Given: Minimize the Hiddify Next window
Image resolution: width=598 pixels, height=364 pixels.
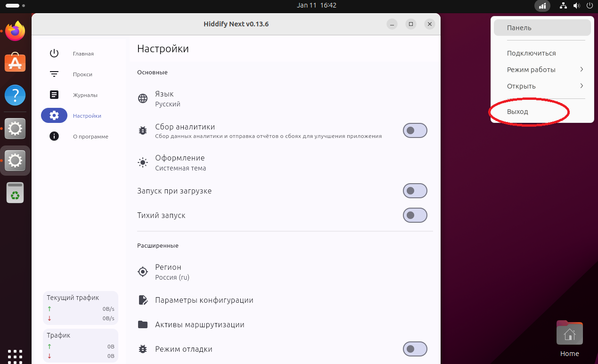Looking at the screenshot, I should coord(392,24).
